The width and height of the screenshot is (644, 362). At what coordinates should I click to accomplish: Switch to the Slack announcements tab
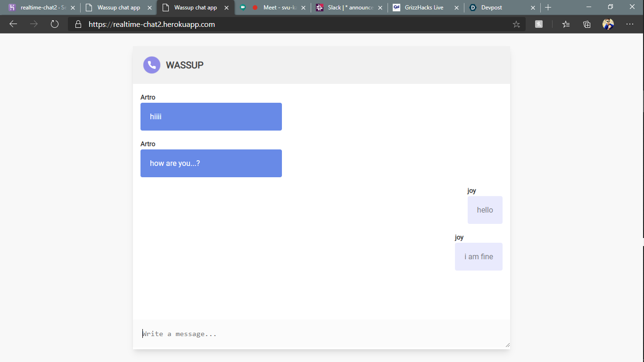click(x=349, y=8)
